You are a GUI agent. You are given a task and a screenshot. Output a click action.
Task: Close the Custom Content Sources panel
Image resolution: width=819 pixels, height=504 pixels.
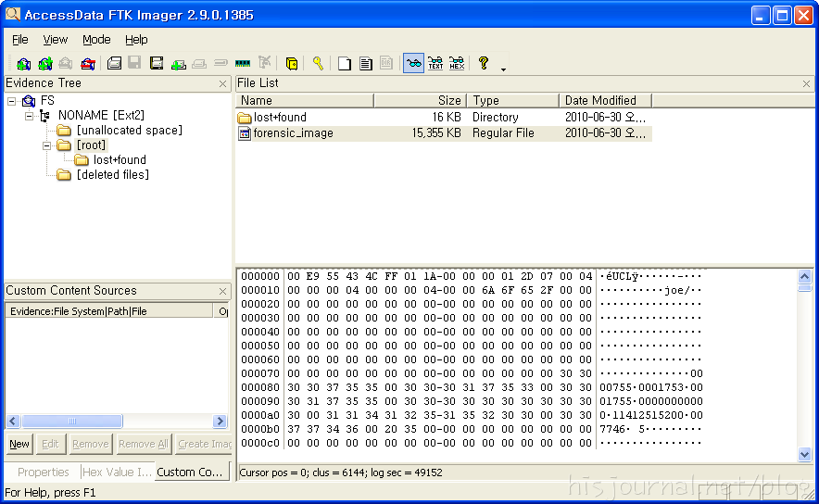click(223, 291)
